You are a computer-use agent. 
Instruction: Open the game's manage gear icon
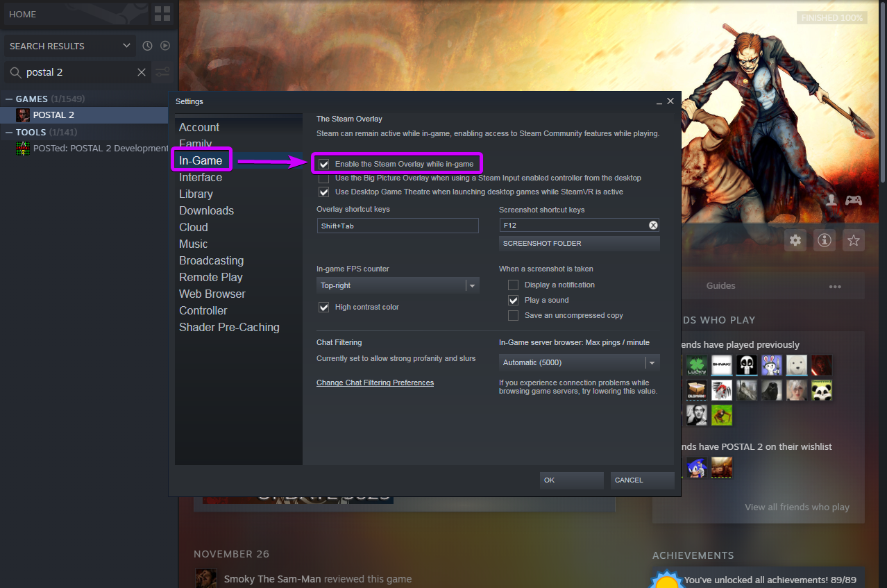[x=795, y=240]
